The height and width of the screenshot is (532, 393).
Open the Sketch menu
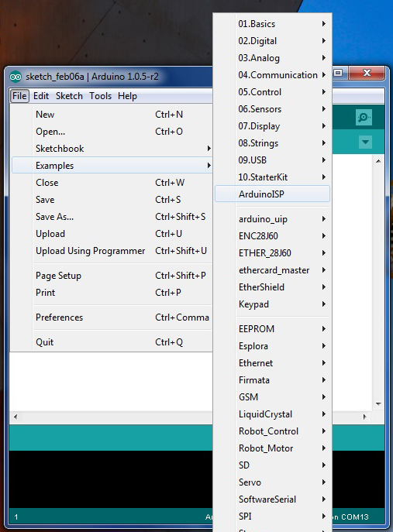[x=69, y=96]
